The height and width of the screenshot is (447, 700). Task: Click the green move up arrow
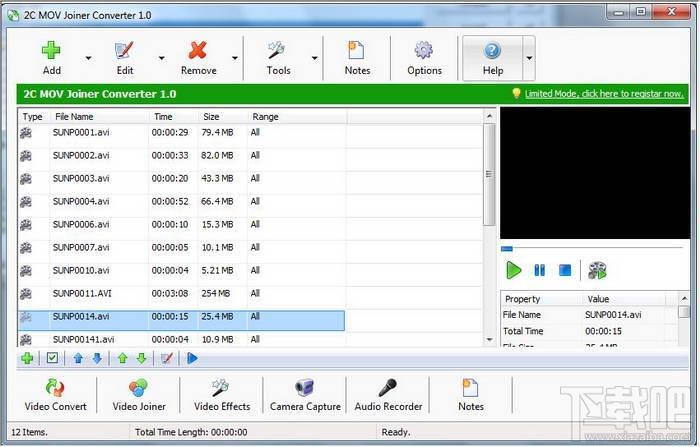[x=123, y=358]
